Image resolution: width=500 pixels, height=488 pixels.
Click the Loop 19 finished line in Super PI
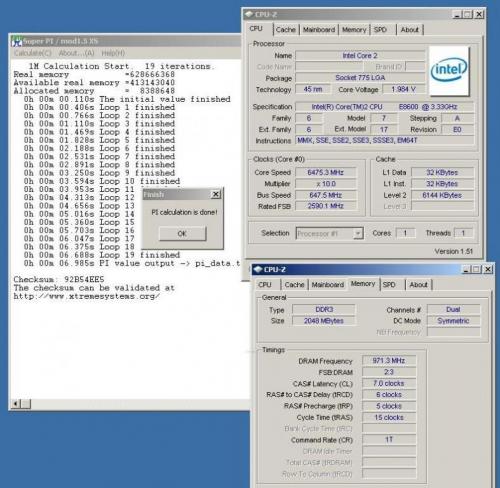click(102, 255)
